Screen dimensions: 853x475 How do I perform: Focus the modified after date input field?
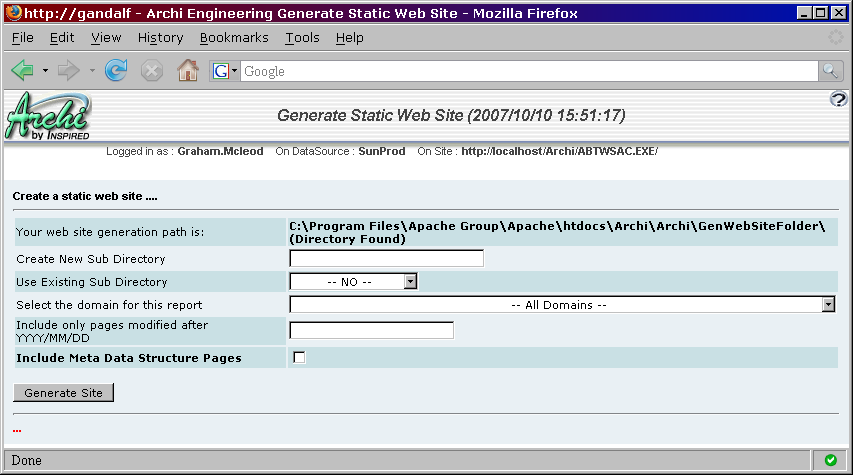coord(371,331)
